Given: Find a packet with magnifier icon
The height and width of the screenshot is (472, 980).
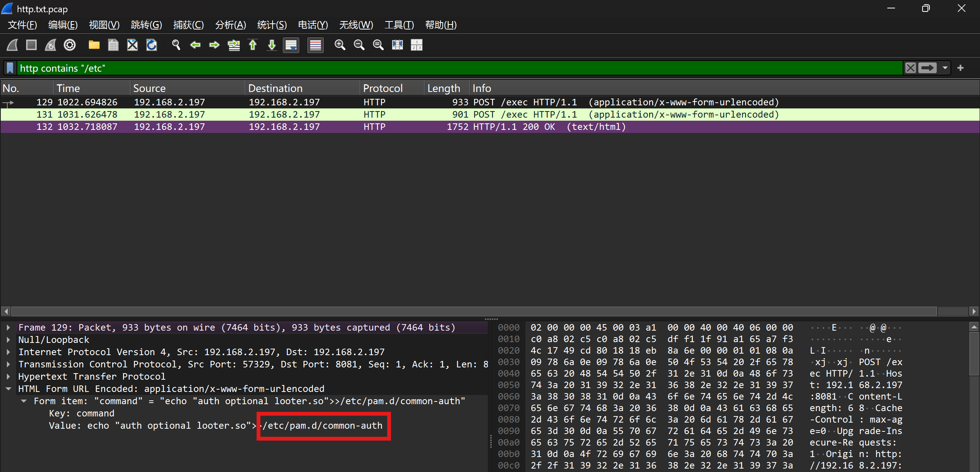Looking at the screenshot, I should (x=176, y=45).
